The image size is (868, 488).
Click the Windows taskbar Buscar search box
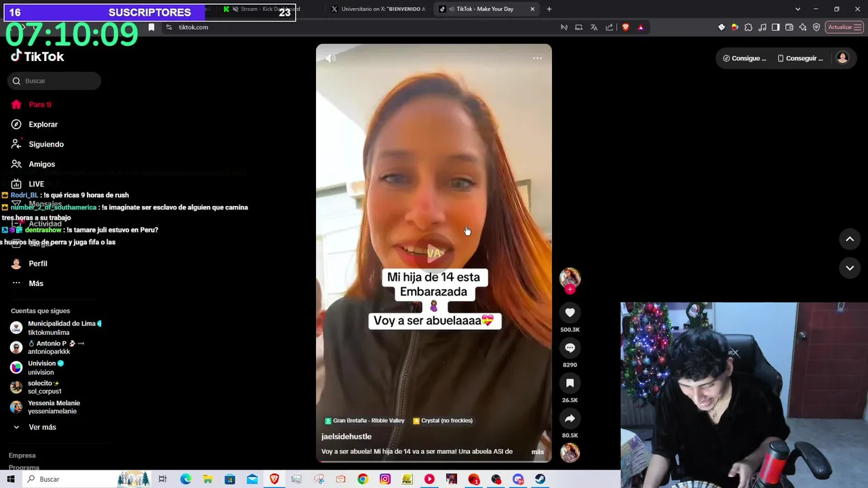click(87, 479)
